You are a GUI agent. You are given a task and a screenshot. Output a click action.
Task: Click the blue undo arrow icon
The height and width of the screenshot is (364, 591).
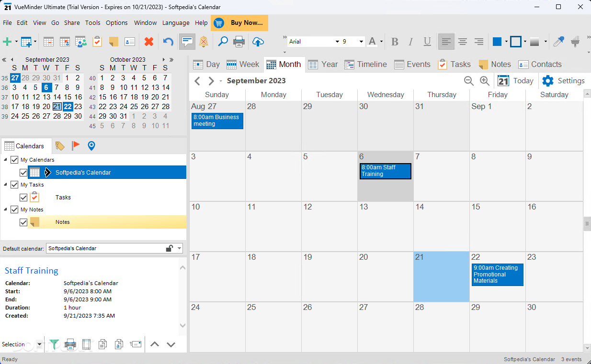[x=168, y=42]
